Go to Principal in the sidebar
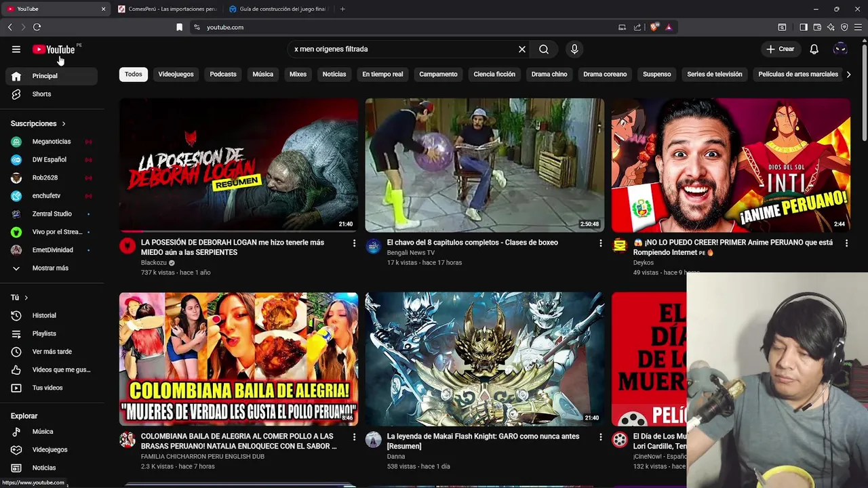 [x=52, y=76]
